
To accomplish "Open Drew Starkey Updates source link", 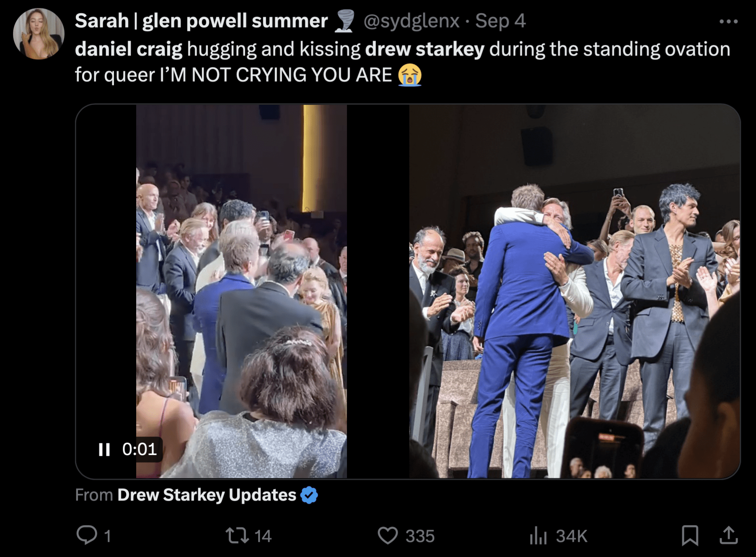I will pos(207,495).
